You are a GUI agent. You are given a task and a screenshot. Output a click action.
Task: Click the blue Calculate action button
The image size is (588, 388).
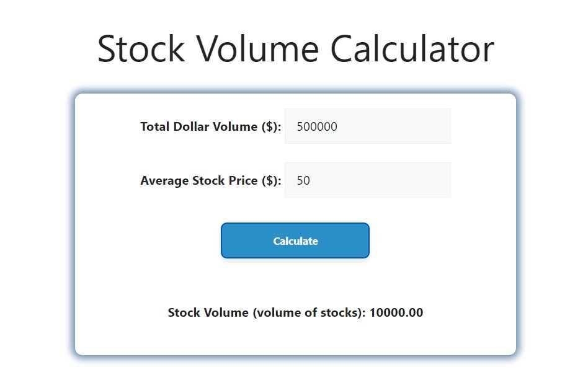coord(295,240)
